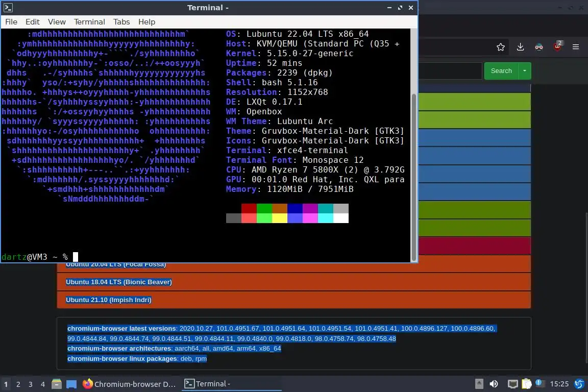Click the 'OS: Lubuntu 22.04 LTS x86_64' line
This screenshot has height=392, width=588.
tap(298, 34)
